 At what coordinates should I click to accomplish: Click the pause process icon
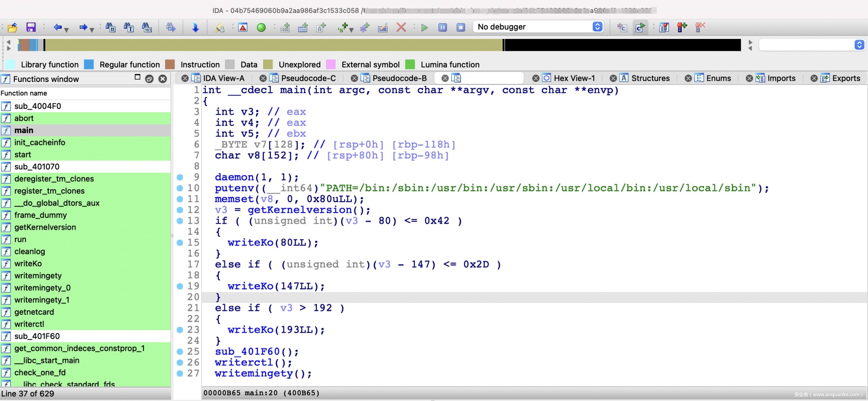pos(443,27)
